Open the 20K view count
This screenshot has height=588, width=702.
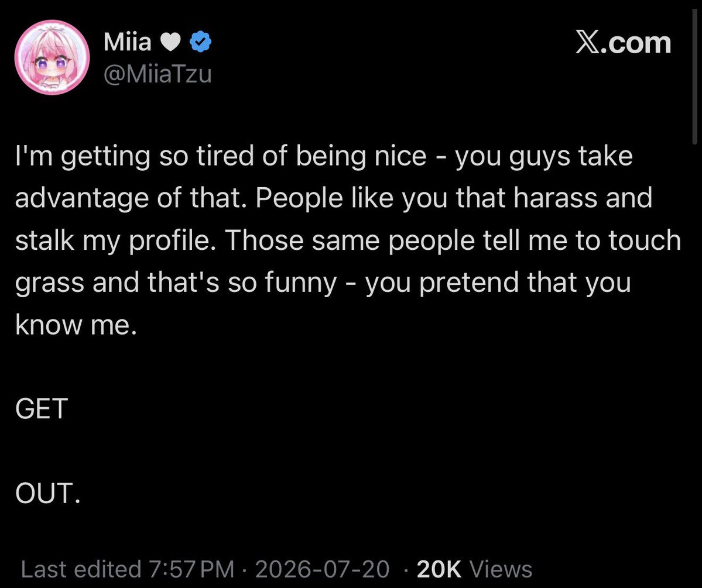coord(439,569)
